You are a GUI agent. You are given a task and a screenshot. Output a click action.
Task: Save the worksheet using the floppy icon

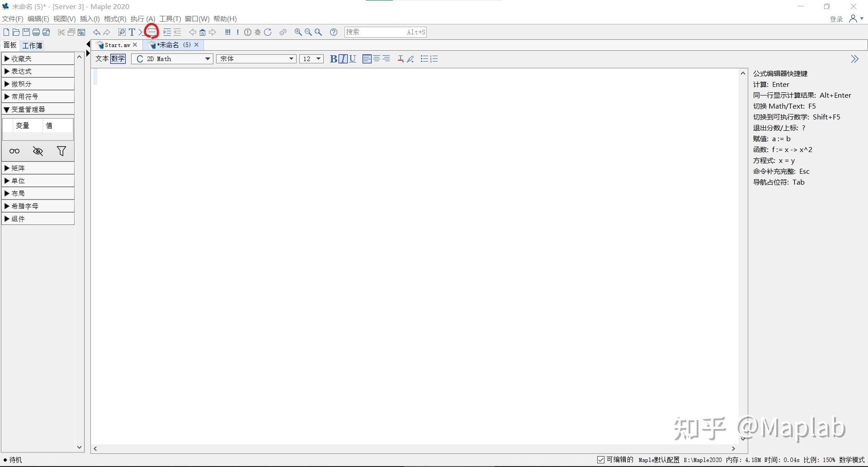pos(26,32)
